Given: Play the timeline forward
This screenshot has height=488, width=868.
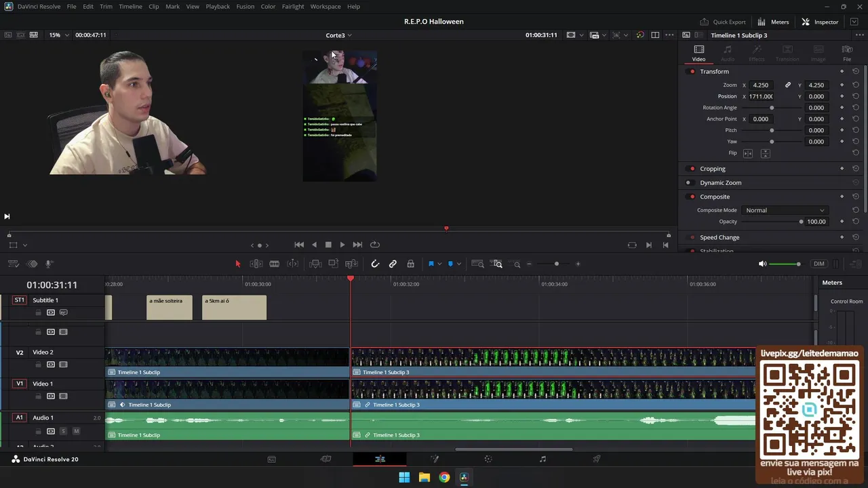Looking at the screenshot, I should (x=342, y=245).
